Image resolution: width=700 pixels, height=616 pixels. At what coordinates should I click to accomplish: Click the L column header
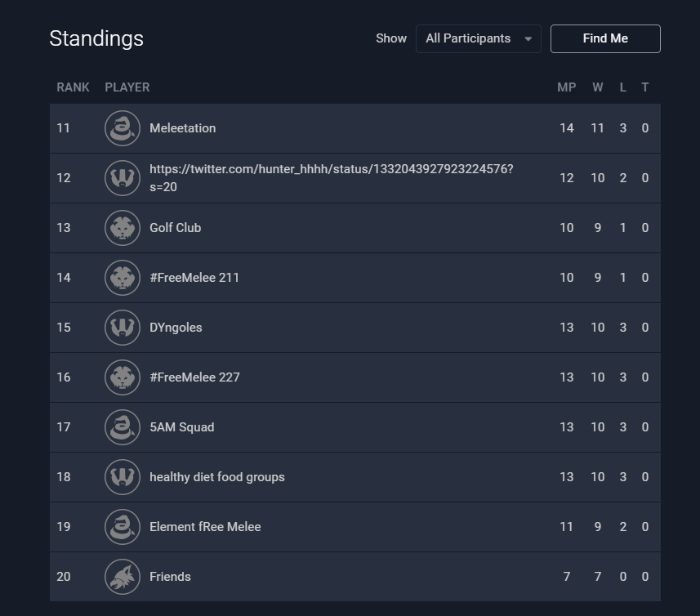623,87
